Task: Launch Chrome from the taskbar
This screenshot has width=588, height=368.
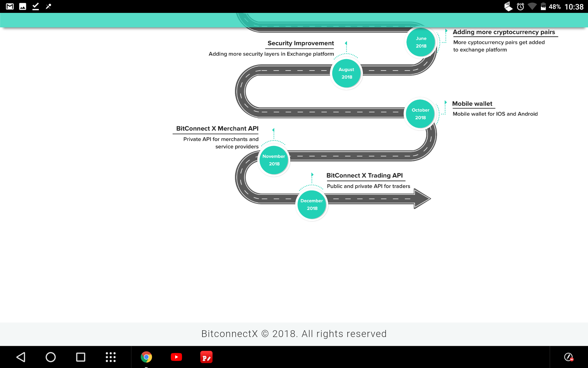Action: pos(146,357)
